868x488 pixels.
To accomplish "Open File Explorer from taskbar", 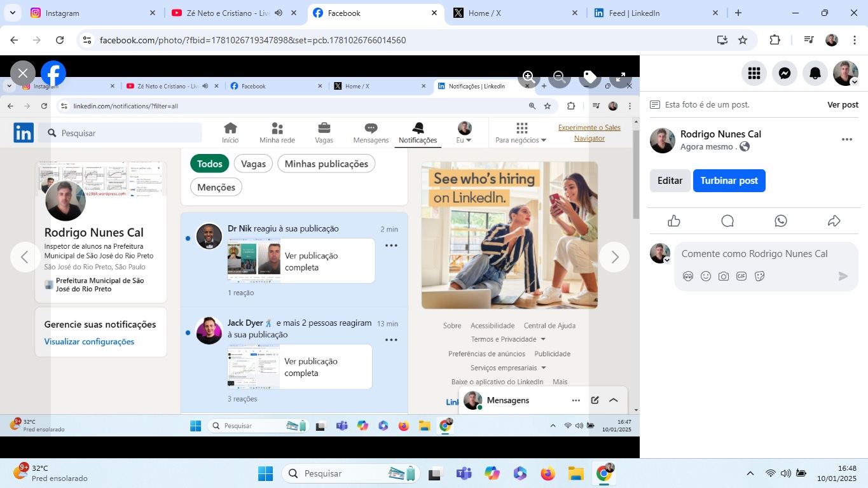I will pyautogui.click(x=575, y=473).
